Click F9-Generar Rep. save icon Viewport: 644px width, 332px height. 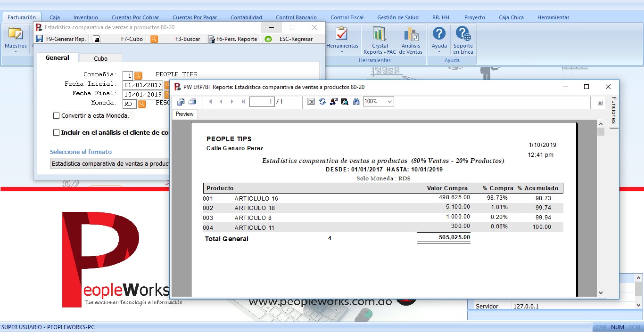(40, 39)
